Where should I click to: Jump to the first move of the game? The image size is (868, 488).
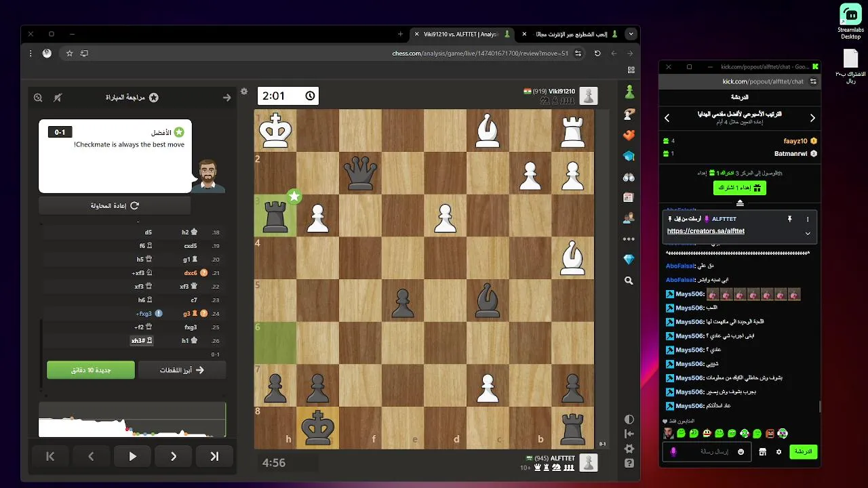click(50, 456)
